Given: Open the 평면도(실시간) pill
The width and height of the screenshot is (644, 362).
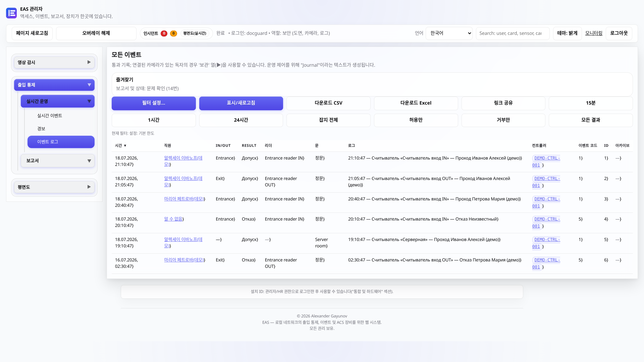Looking at the screenshot, I should (x=195, y=33).
